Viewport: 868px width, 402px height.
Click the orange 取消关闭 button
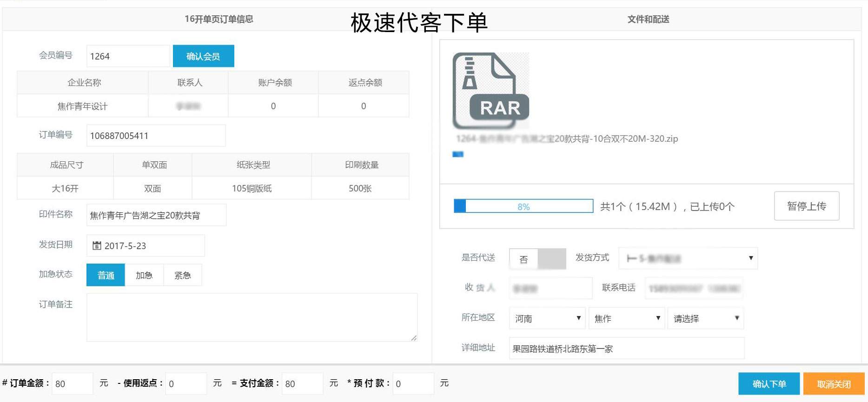pyautogui.click(x=834, y=384)
